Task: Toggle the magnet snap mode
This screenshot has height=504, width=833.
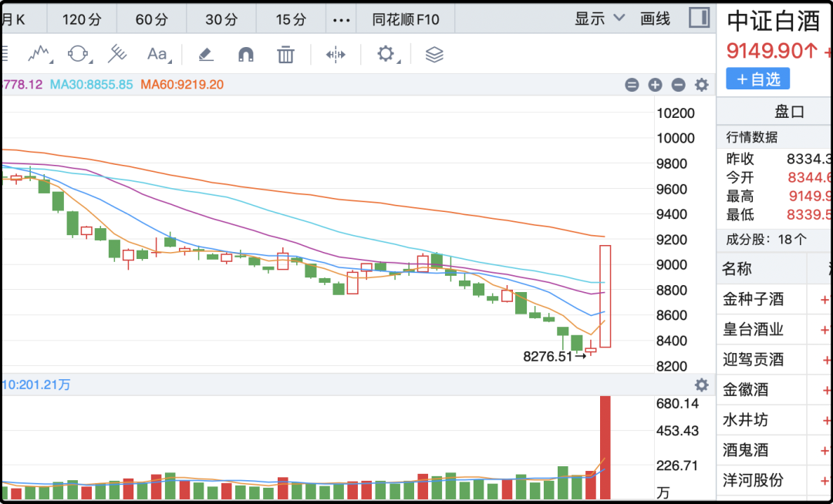Action: coord(245,54)
